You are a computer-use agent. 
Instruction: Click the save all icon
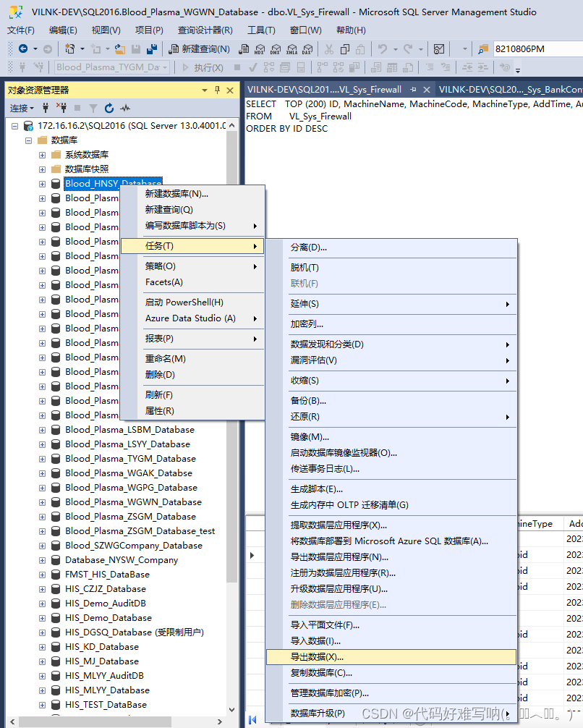151,48
